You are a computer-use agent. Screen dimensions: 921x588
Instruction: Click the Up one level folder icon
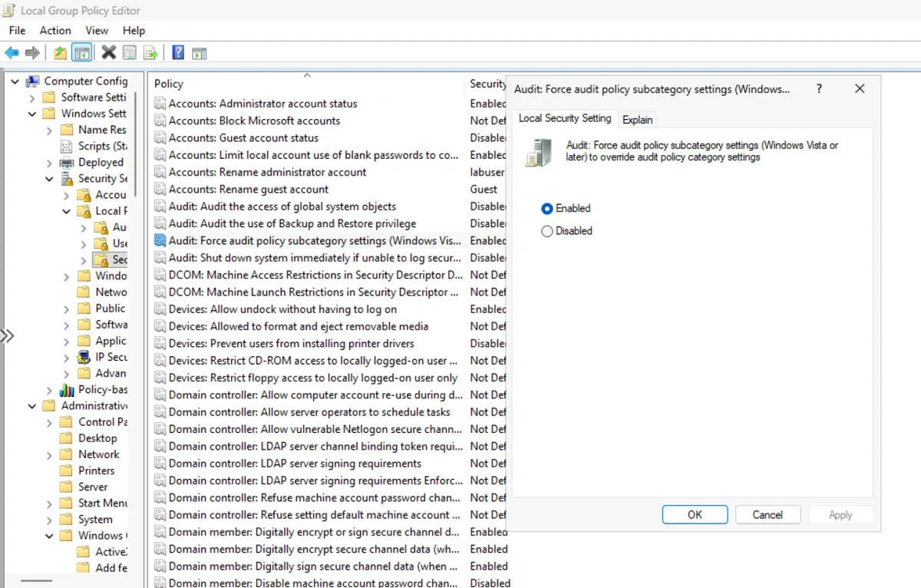[x=60, y=53]
